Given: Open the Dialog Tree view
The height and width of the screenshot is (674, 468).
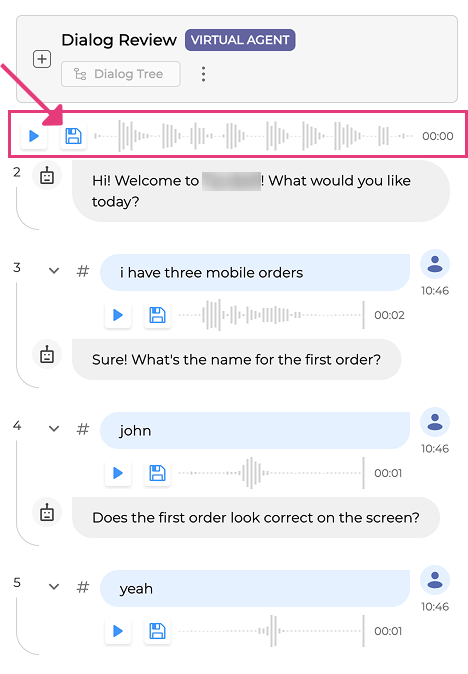Looking at the screenshot, I should tap(120, 74).
